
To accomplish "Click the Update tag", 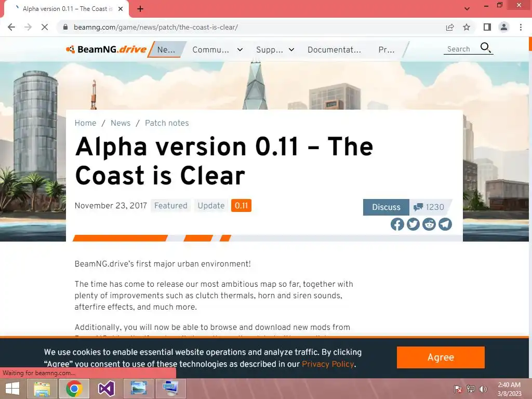I will click(211, 206).
